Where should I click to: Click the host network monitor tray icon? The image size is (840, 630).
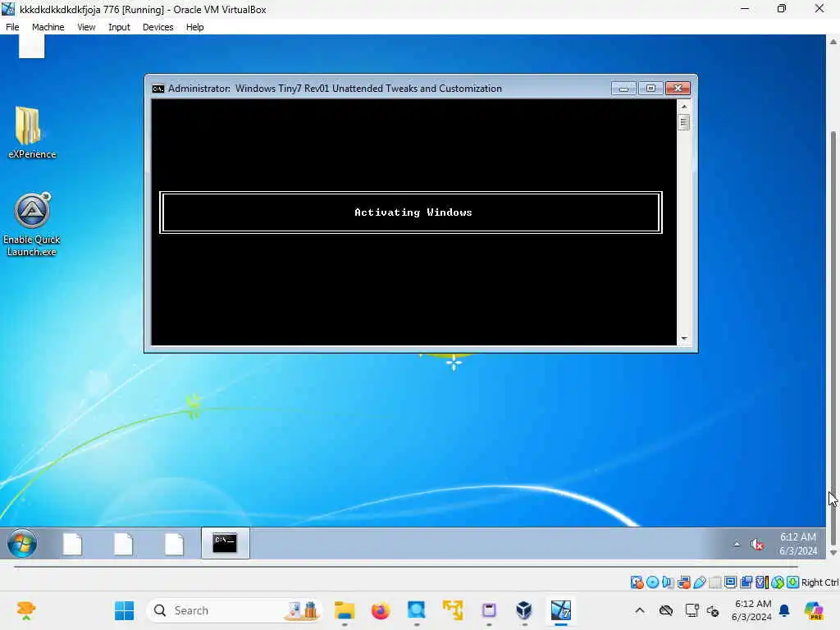(x=692, y=610)
